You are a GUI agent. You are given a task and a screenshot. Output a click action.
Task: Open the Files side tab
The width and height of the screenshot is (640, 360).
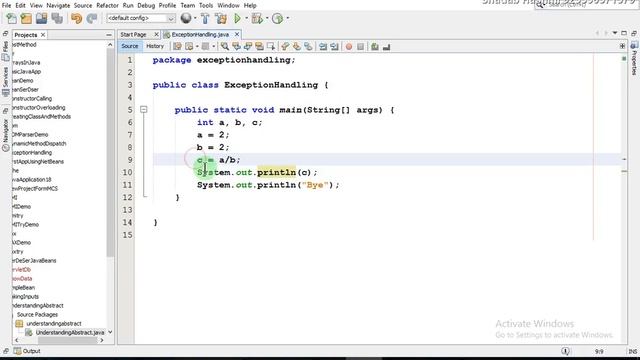tap(5, 52)
